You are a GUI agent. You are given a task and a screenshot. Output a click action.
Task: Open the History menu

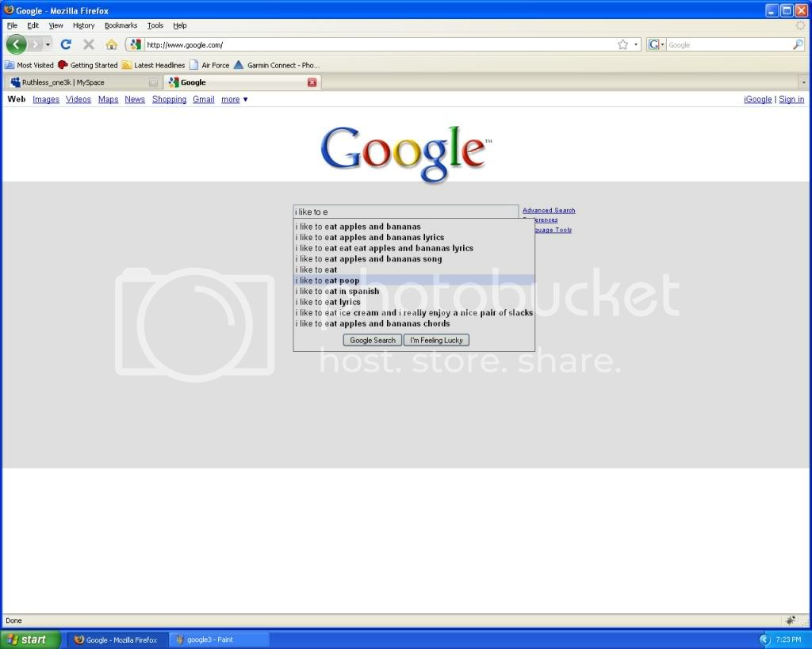click(83, 25)
